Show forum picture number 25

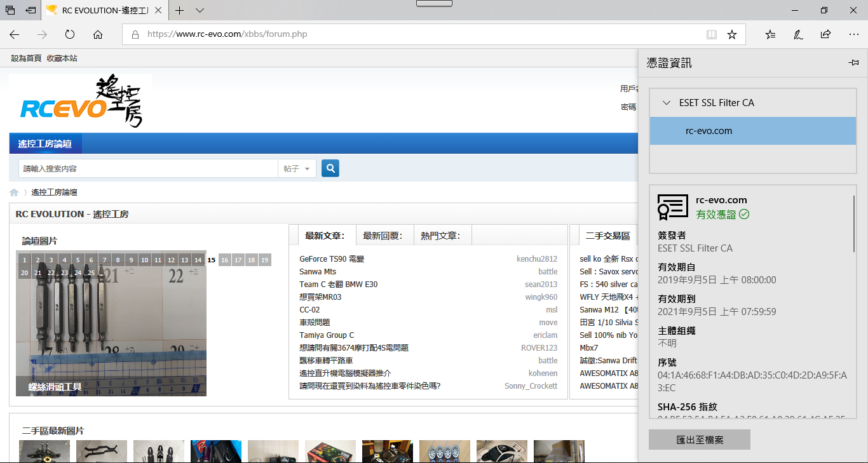click(x=91, y=272)
